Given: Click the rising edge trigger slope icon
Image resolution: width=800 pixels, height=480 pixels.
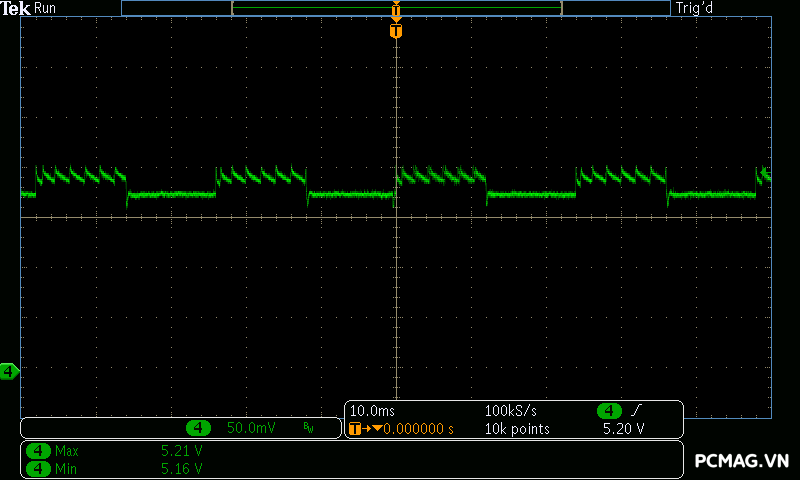Looking at the screenshot, I should click(638, 411).
